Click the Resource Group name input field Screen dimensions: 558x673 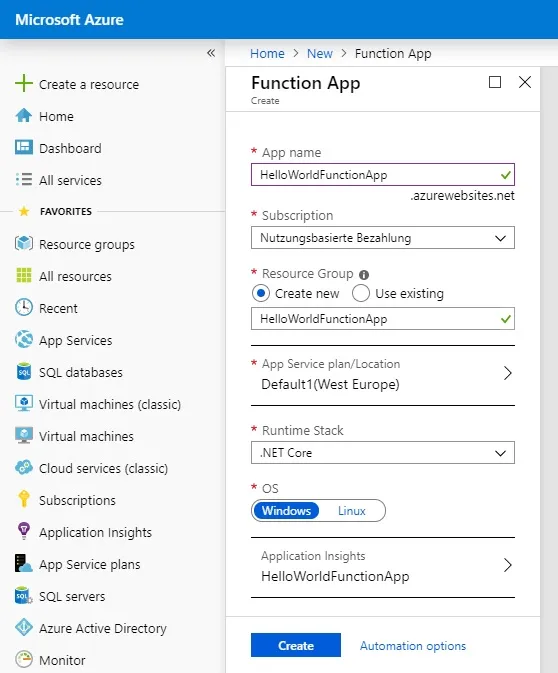pyautogui.click(x=382, y=318)
